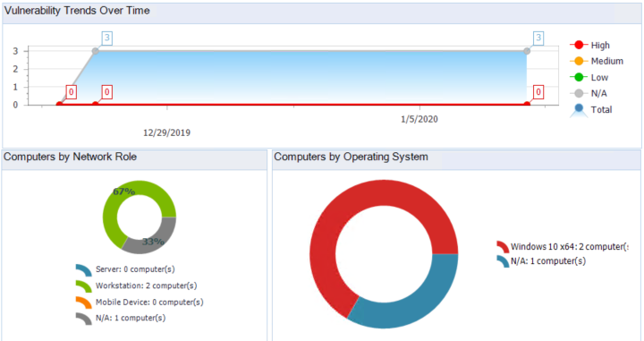Click the Total legend marker icon
This screenshot has height=341, width=644.
[579, 110]
